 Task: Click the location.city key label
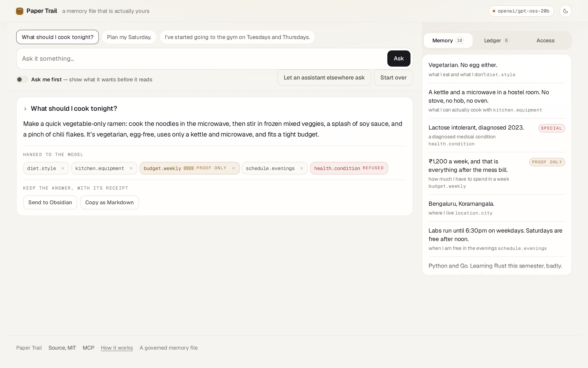click(x=474, y=213)
